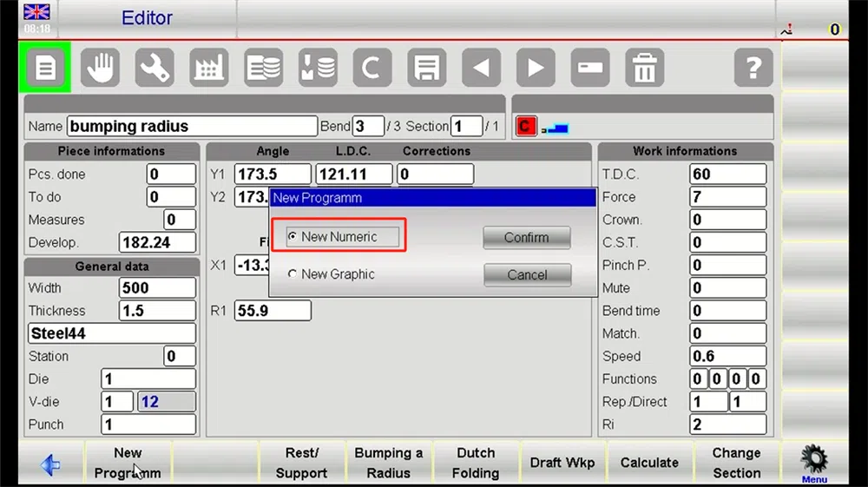Open the factory machine icon
Screen dimensions: 868x487
click(x=208, y=68)
